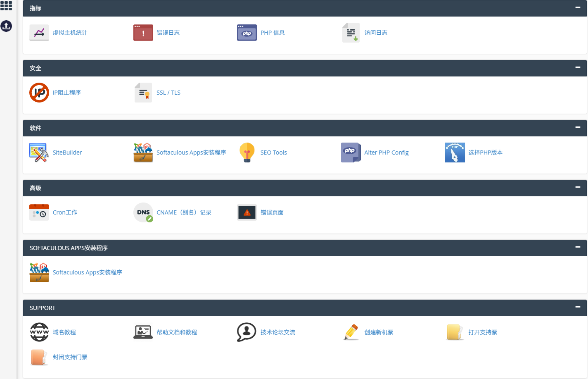The image size is (588, 379).
Task: Click the SiteBuilder icon
Action: coord(39,153)
